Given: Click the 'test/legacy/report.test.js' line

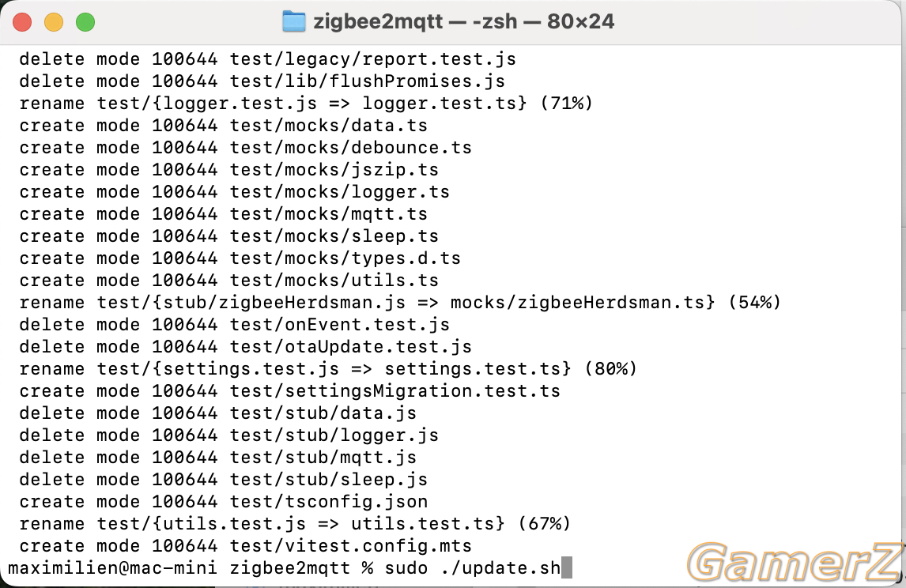Looking at the screenshot, I should click(x=267, y=59).
